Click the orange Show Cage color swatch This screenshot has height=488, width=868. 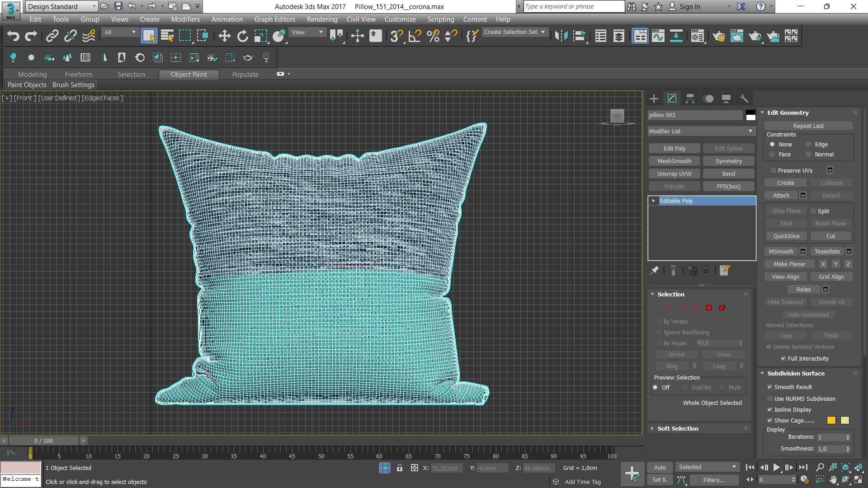pos(831,421)
